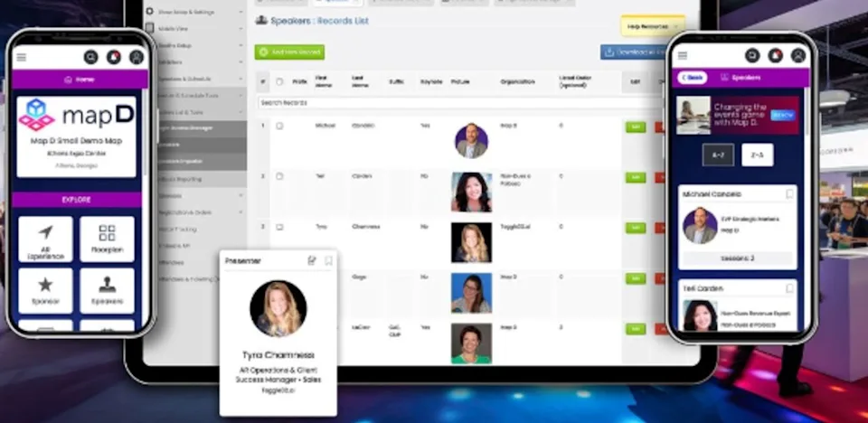Expand the Mobile View sidebar section
This screenshot has width=868, height=423.
(193, 28)
